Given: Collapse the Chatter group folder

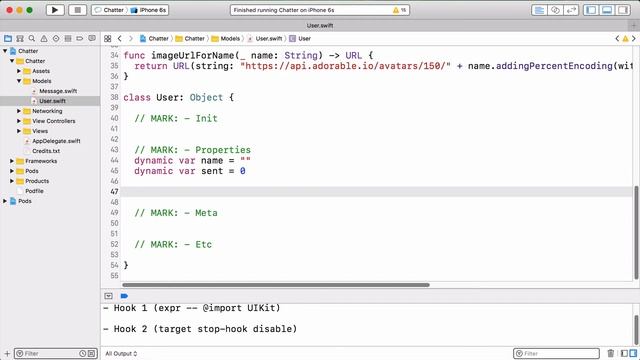Looking at the screenshot, I should [12, 61].
